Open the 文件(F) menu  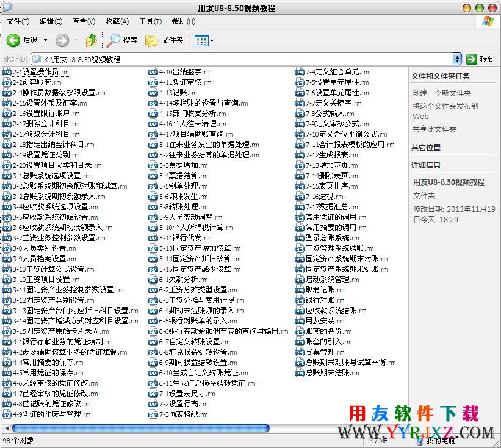coord(18,21)
